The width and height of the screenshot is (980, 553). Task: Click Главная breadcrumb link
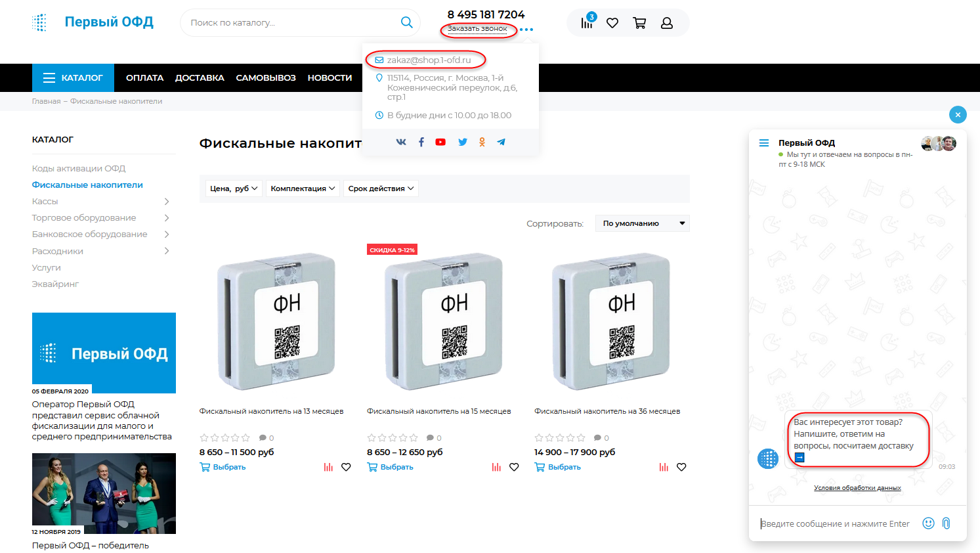pyautogui.click(x=46, y=101)
